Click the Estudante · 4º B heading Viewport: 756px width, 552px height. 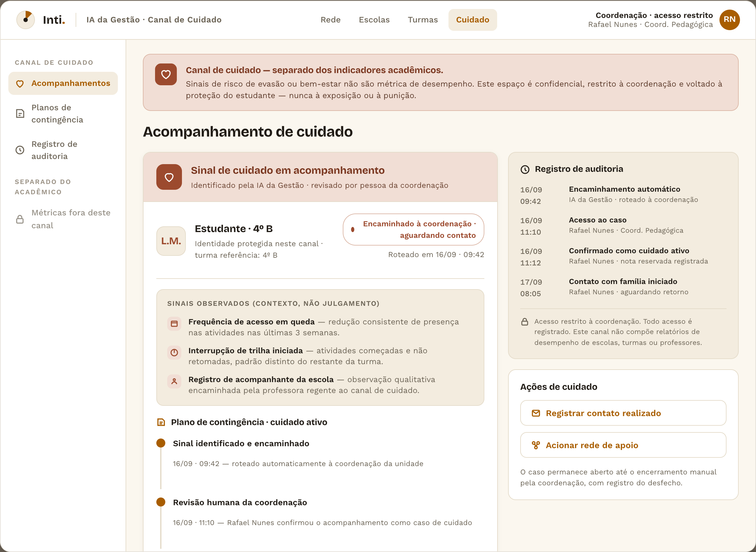pyautogui.click(x=234, y=229)
